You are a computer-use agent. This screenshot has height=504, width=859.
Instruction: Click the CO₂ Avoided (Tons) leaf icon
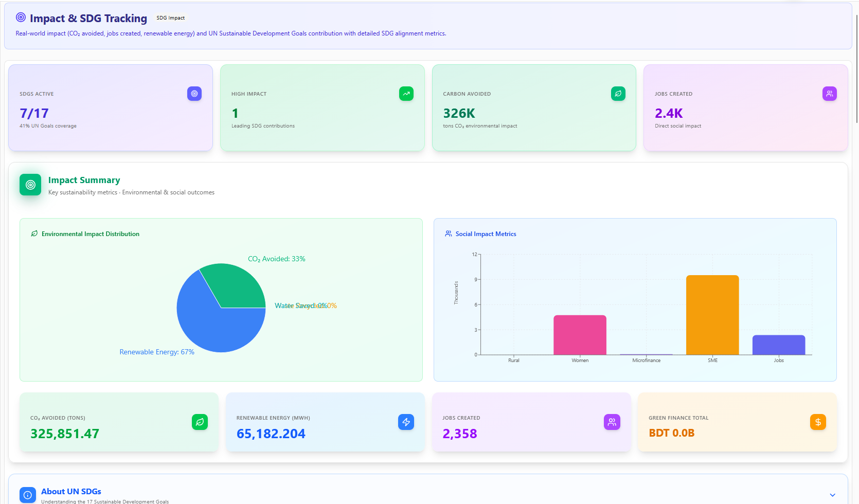coord(200,422)
